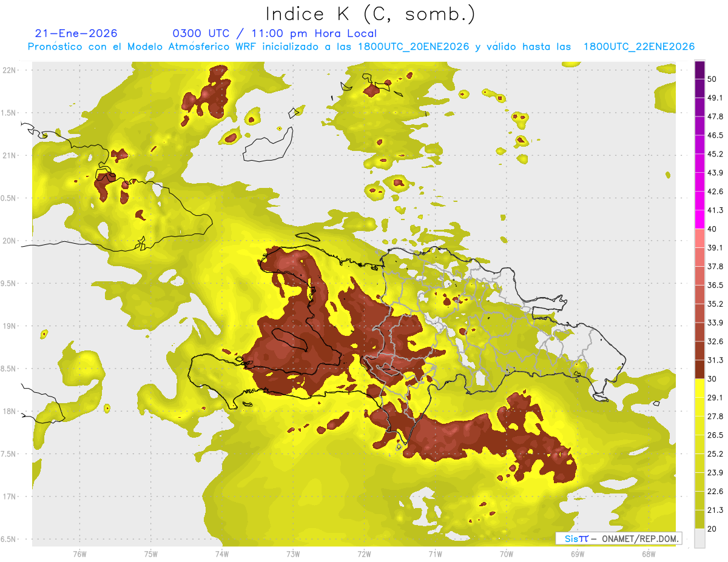Click the colorbar value "26.5"
Viewport: 728px width, 562px height.
pos(716,435)
